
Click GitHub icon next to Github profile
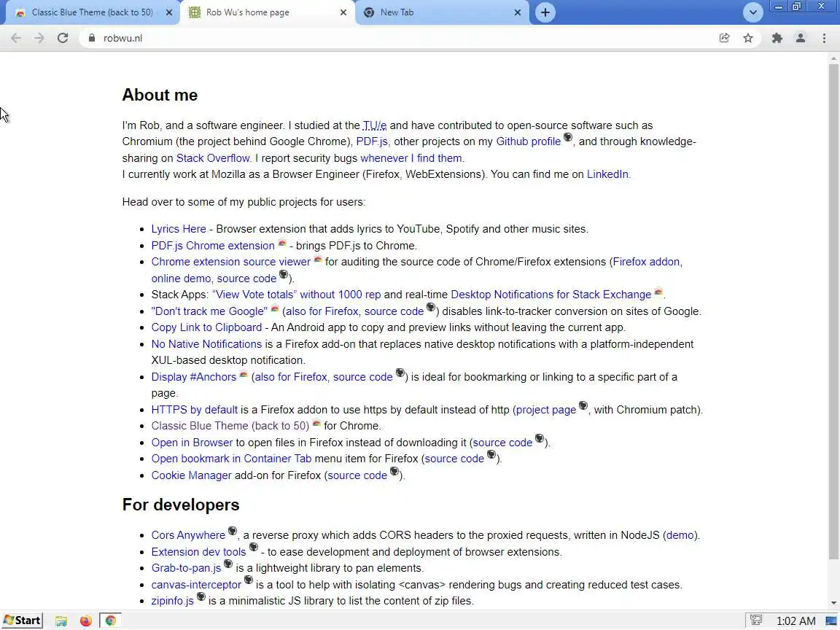[568, 138]
